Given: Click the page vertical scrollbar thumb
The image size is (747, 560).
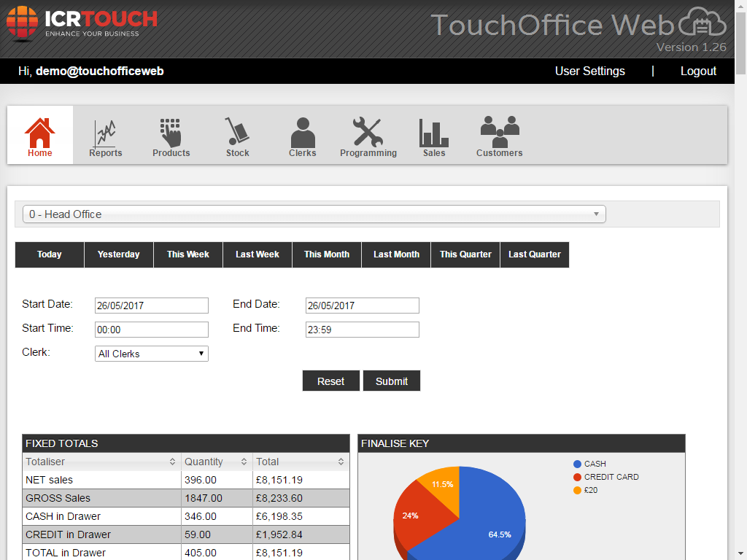Looking at the screenshot, I should pos(741,43).
